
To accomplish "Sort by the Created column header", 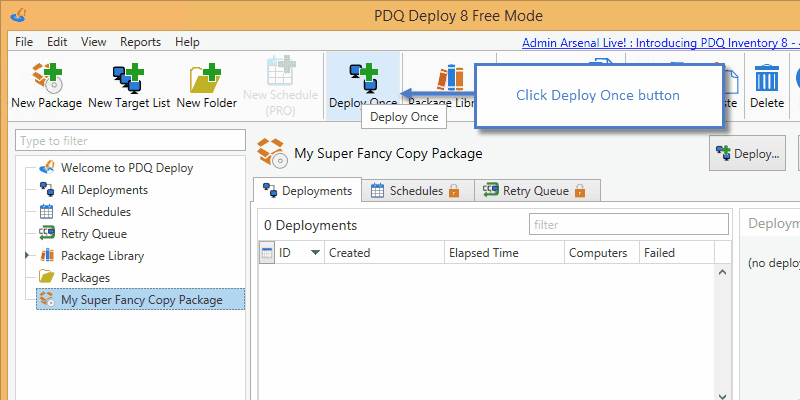I will (384, 253).
